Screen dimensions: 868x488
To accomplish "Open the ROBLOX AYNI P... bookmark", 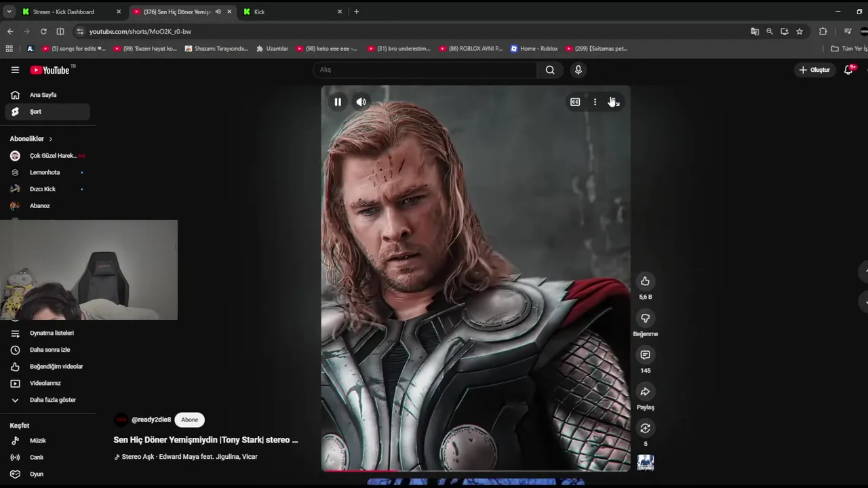I will click(x=471, y=49).
